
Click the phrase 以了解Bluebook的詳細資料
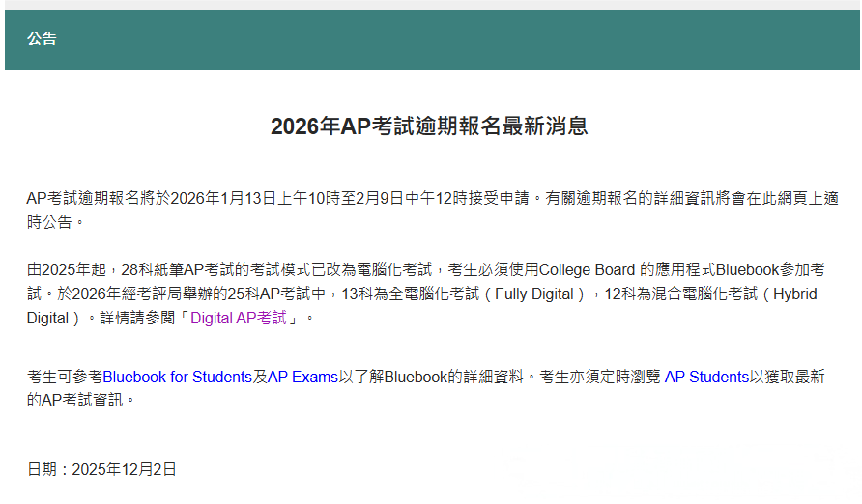pyautogui.click(x=432, y=377)
